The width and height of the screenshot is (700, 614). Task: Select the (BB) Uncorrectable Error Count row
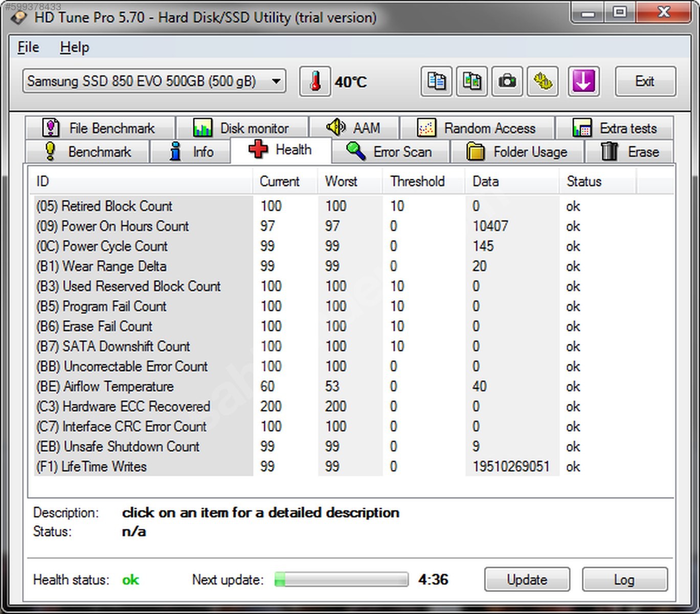(x=335, y=366)
